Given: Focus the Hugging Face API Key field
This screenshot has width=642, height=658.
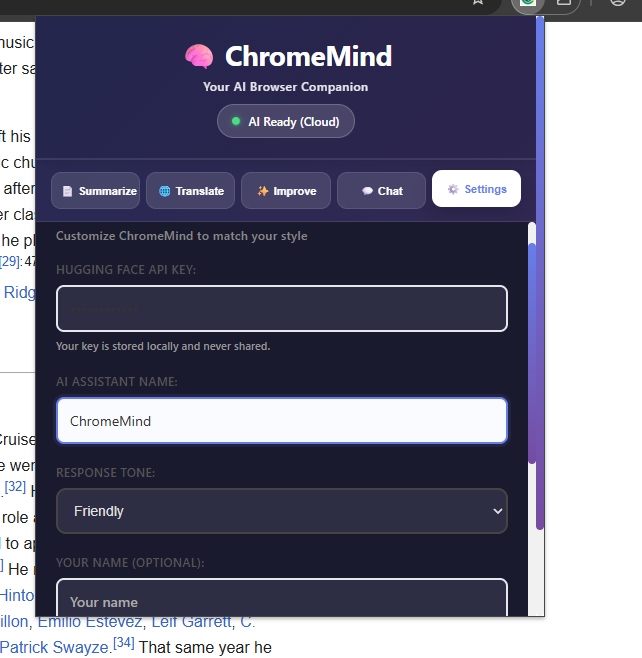Looking at the screenshot, I should pos(282,309).
